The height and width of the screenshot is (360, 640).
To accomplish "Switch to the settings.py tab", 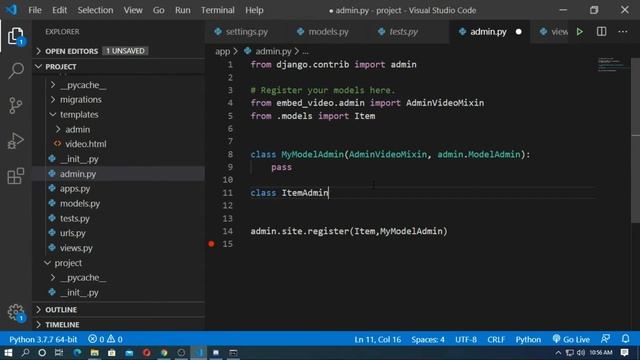I will coord(247,32).
